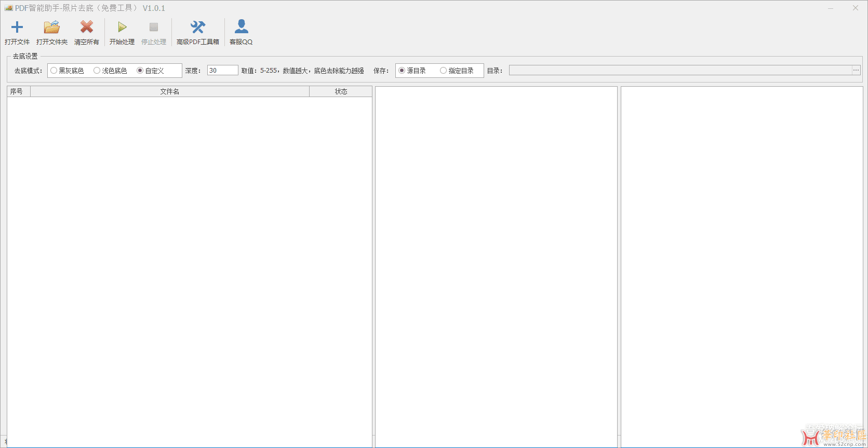Screen dimensions: 868x448
Task: Choose the 浅色底色 radio option
Action: point(97,71)
